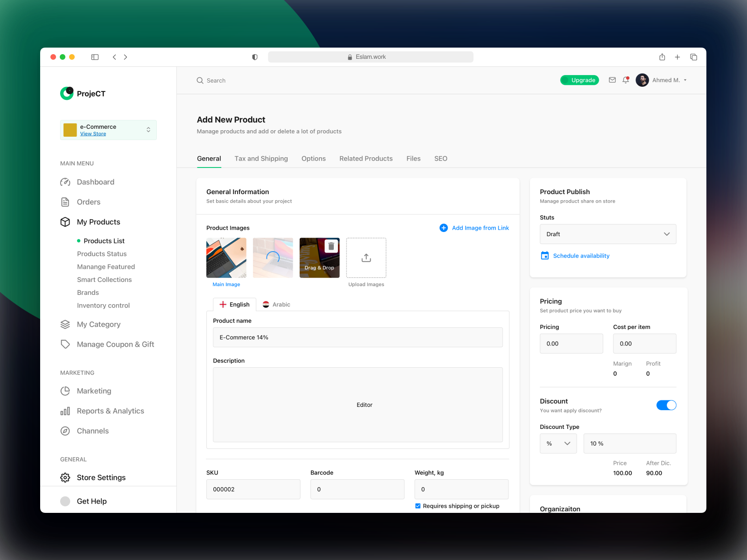Image resolution: width=747 pixels, height=560 pixels.
Task: Select the Drag & Drop image thumbnail
Action: point(320,258)
